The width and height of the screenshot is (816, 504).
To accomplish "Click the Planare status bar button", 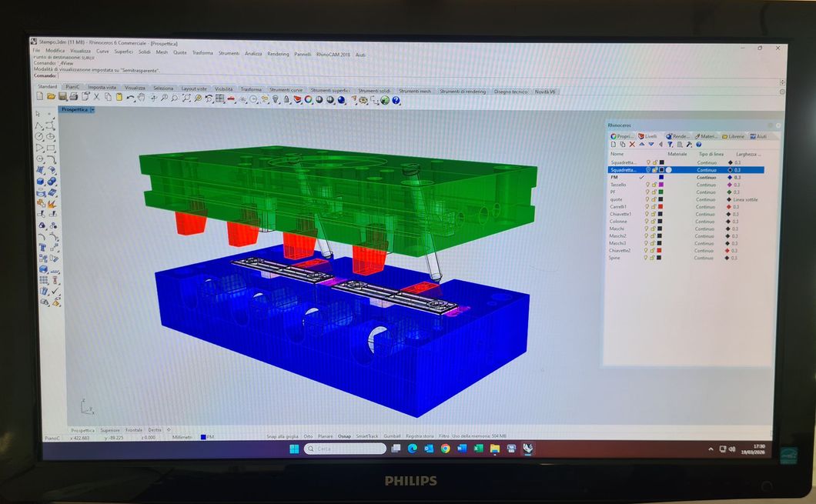I will point(326,436).
